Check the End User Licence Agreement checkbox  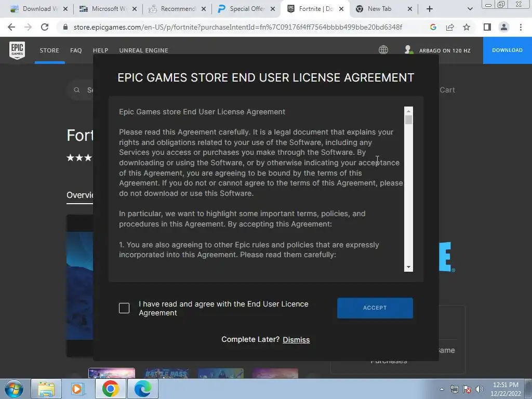(124, 308)
